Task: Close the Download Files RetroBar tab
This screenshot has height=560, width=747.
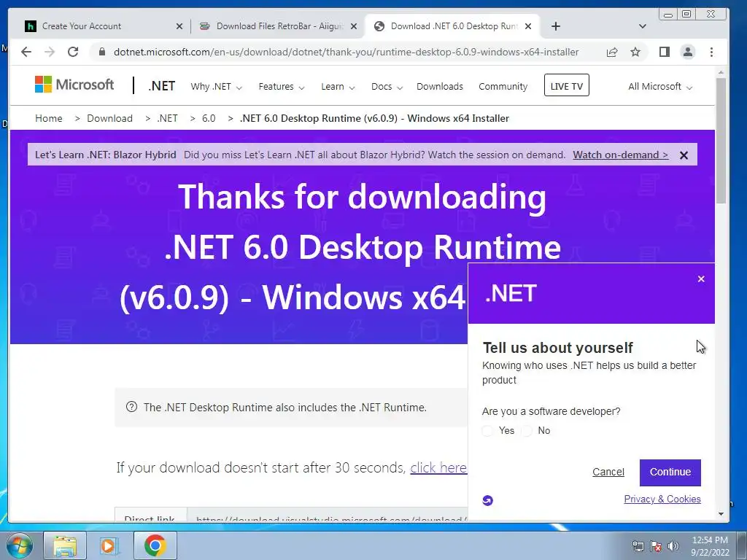Action: point(354,26)
